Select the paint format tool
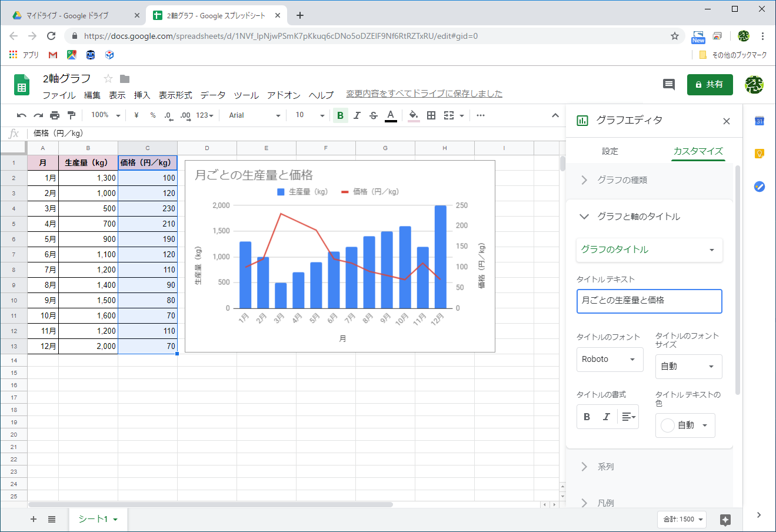 [71, 115]
